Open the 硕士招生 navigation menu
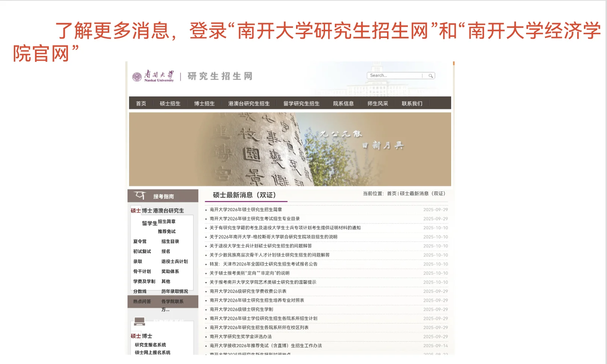The image size is (607, 364). pyautogui.click(x=171, y=103)
